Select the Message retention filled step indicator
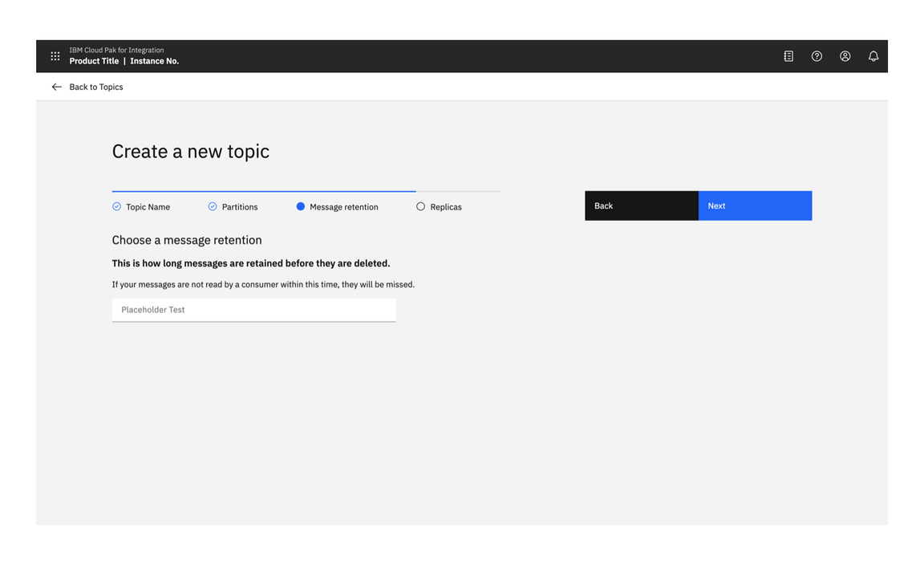924x565 pixels. tap(301, 206)
